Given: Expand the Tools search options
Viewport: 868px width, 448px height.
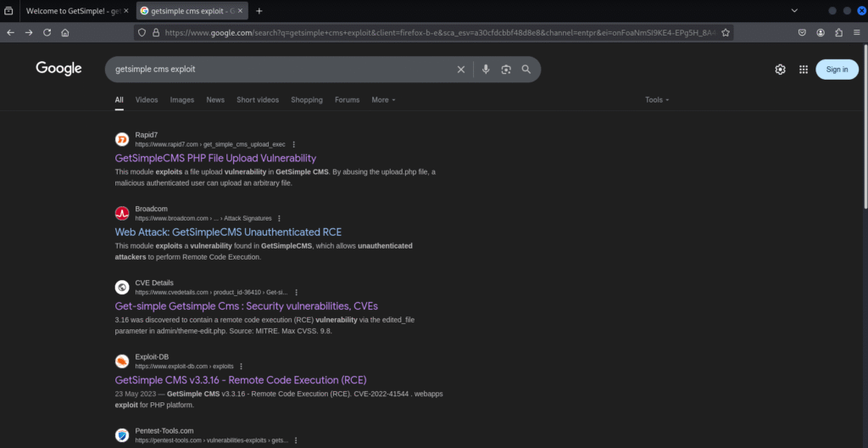Looking at the screenshot, I should [x=657, y=100].
